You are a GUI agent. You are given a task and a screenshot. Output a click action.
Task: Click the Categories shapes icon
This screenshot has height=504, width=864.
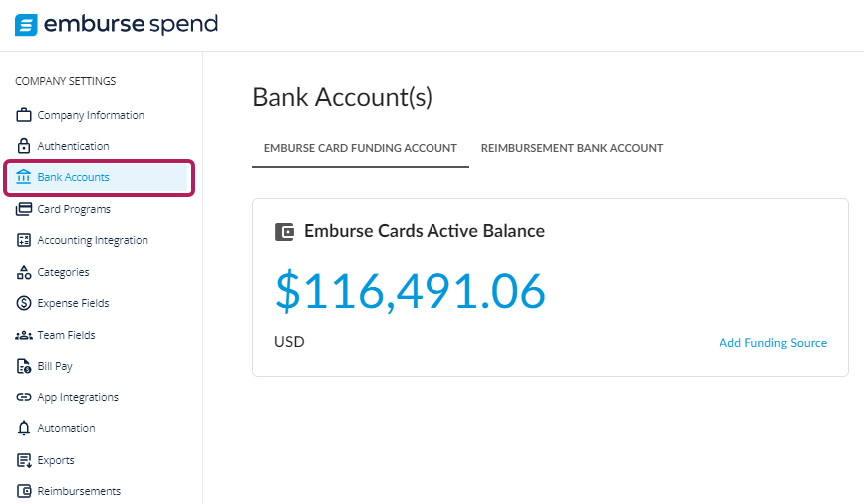[x=24, y=272]
